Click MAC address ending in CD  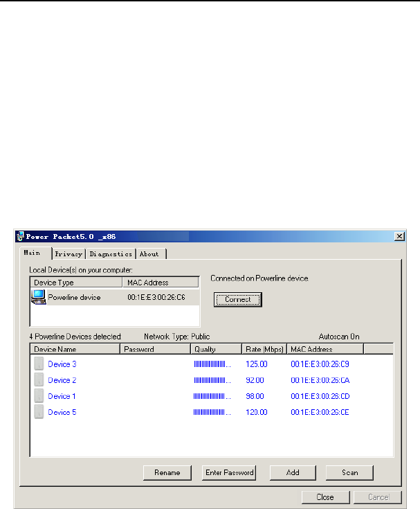tap(320, 396)
